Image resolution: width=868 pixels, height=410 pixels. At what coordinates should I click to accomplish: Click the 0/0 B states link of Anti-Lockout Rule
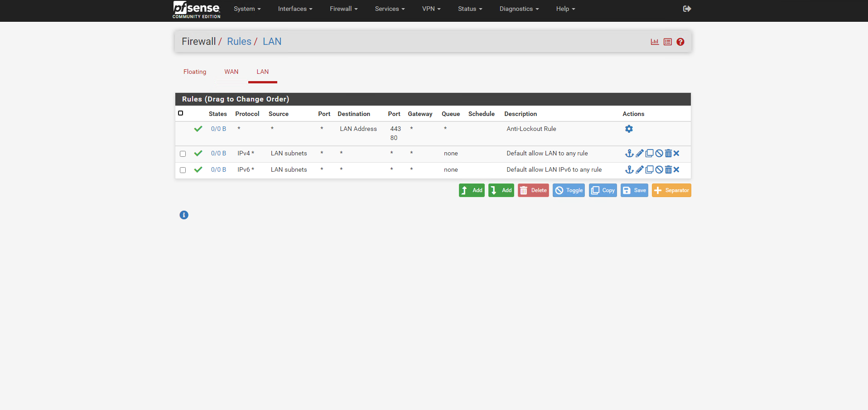218,129
